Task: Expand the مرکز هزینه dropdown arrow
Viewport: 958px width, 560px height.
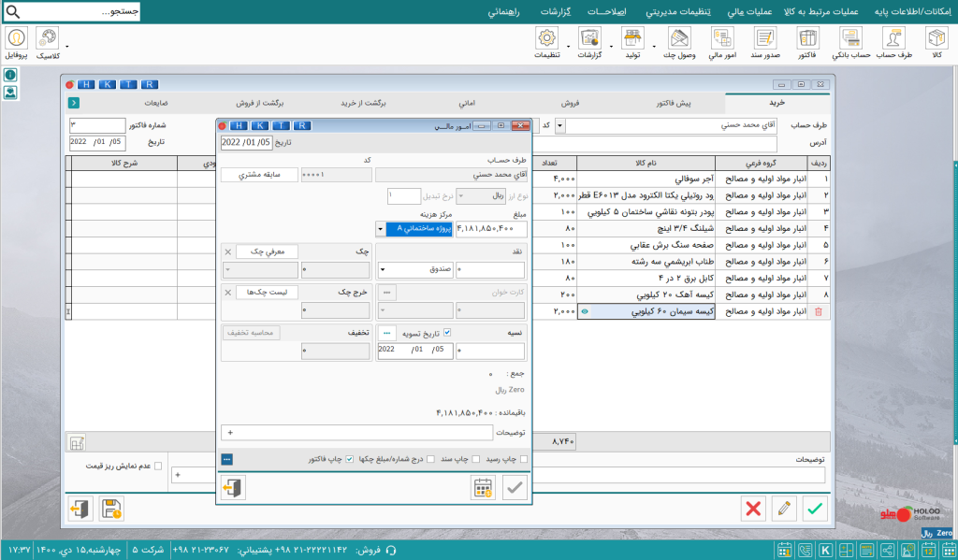Action: 380,230
